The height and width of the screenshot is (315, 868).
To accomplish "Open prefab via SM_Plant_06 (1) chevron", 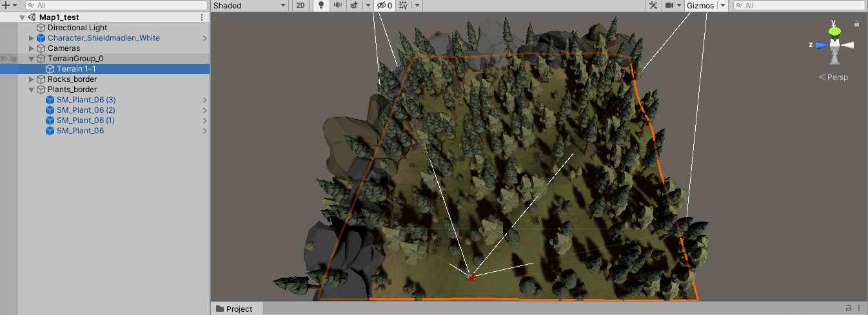I will (205, 120).
